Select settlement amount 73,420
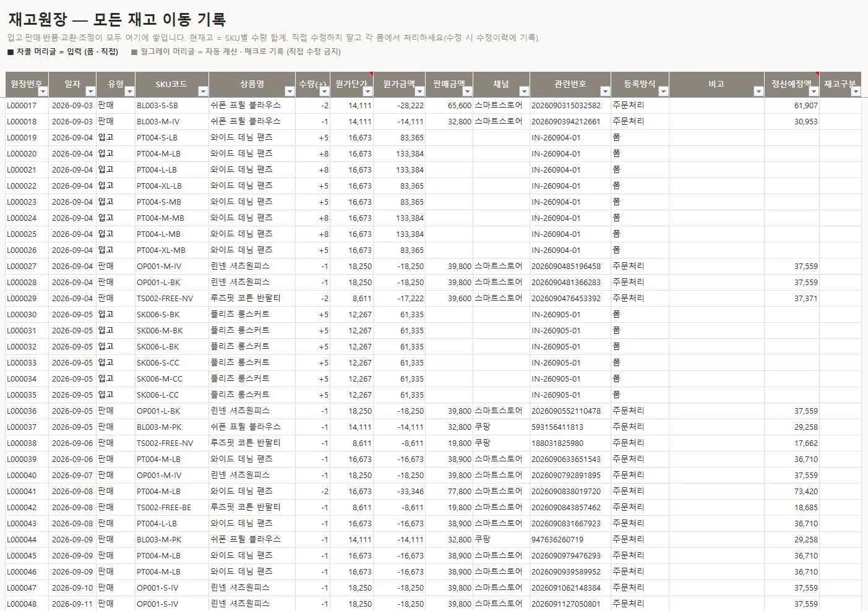Viewport: 868px width, 611px height. pos(791,492)
